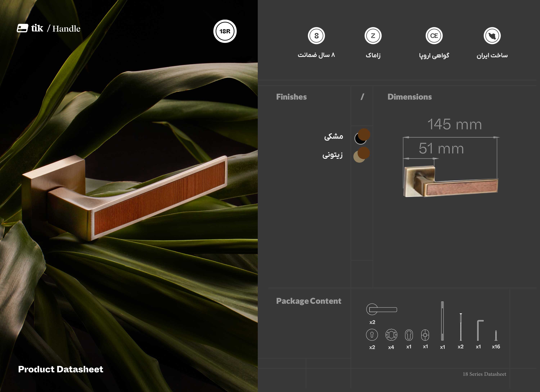Click the keyhole escutcheon icon x2
The height and width of the screenshot is (392, 540).
372,335
